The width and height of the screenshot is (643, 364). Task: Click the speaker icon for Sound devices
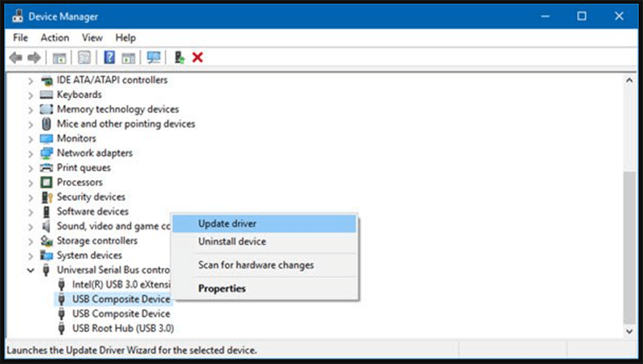[x=46, y=227]
